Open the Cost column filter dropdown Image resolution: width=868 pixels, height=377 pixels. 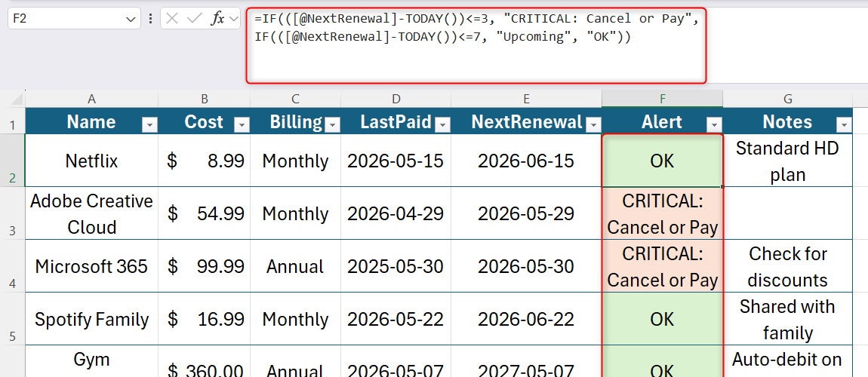242,125
